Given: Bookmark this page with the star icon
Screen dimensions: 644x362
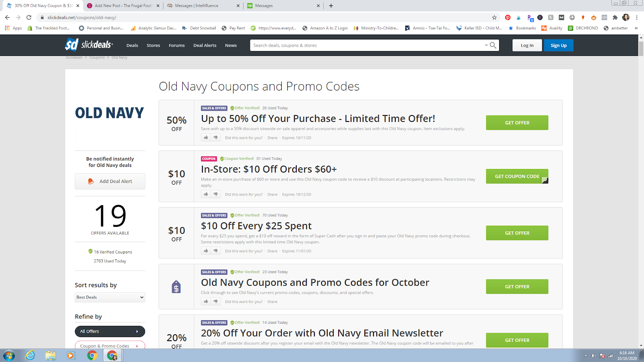Looking at the screenshot, I should click(x=494, y=17).
